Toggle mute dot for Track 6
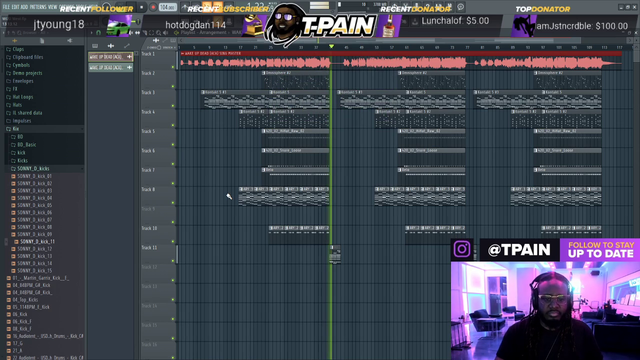This screenshot has width=640, height=360. 173,164
